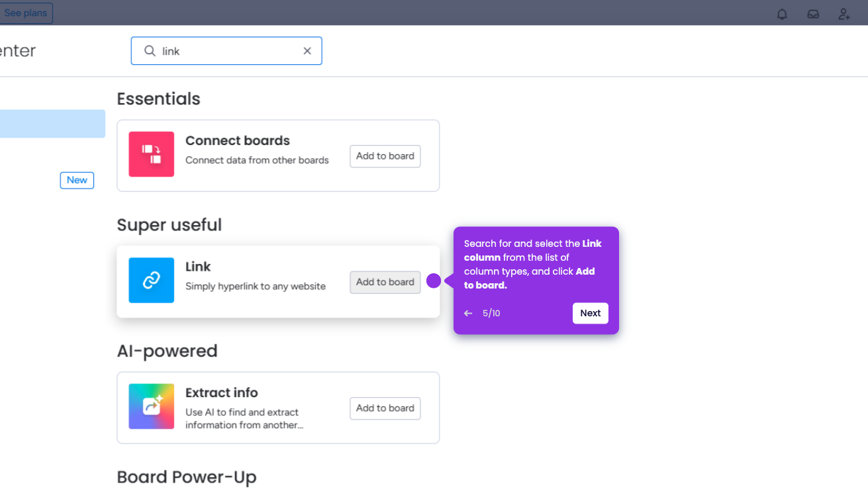Click the Super useful section heading
This screenshot has height=493, width=868.
(x=169, y=225)
